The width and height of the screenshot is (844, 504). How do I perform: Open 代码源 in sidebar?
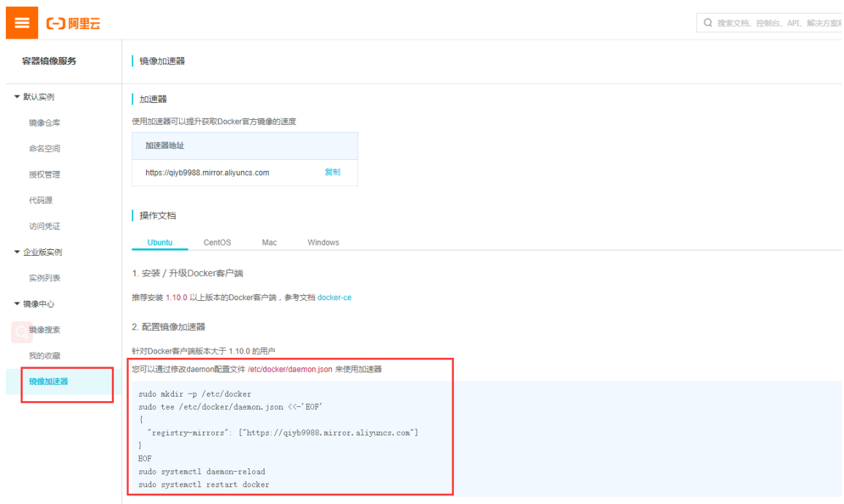click(41, 200)
